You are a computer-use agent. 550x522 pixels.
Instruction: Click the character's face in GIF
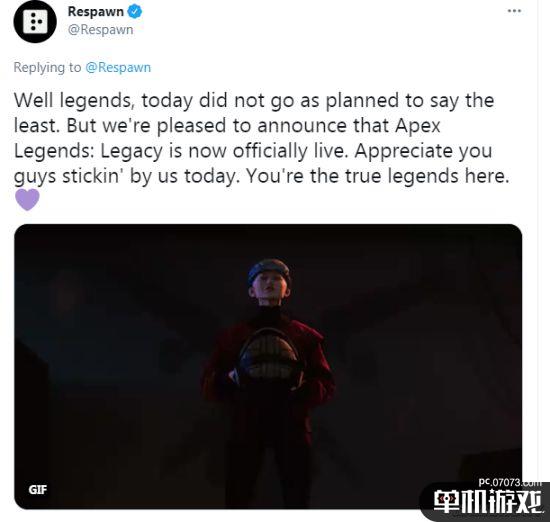269,286
